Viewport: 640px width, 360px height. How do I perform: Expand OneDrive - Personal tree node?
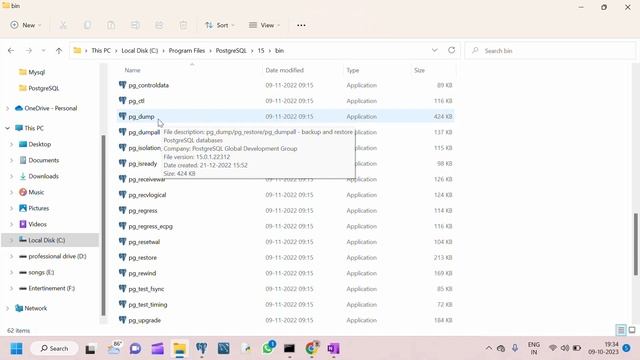coord(7,109)
